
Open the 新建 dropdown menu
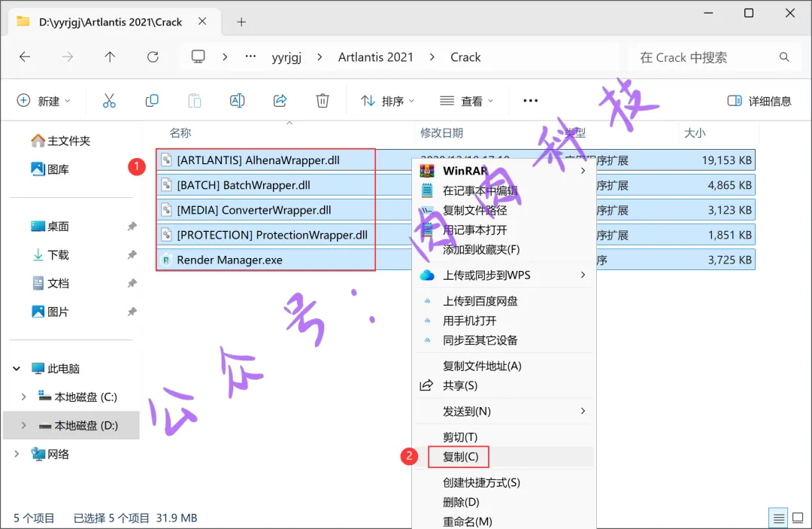[44, 101]
